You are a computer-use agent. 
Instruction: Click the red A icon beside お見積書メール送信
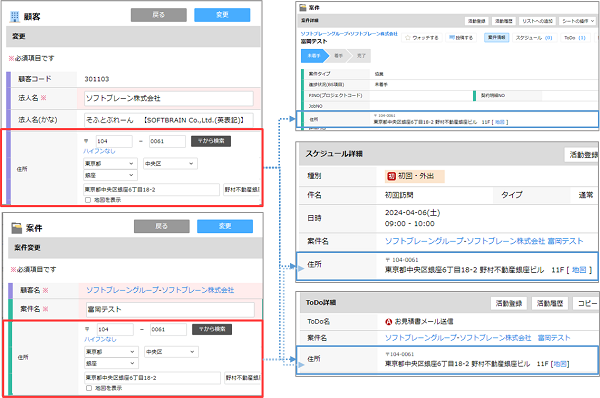point(389,322)
